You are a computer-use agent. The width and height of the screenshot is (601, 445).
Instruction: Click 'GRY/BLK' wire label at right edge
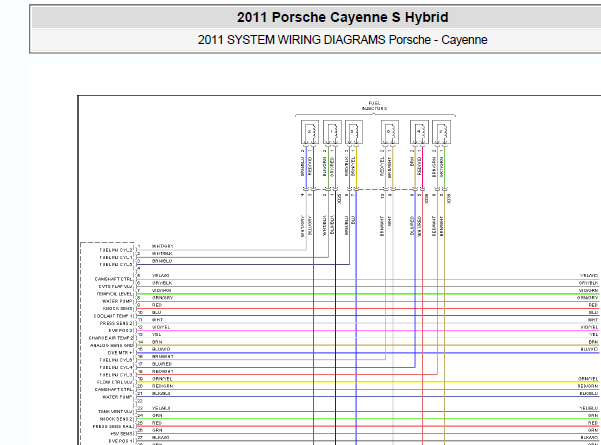pyautogui.click(x=588, y=283)
